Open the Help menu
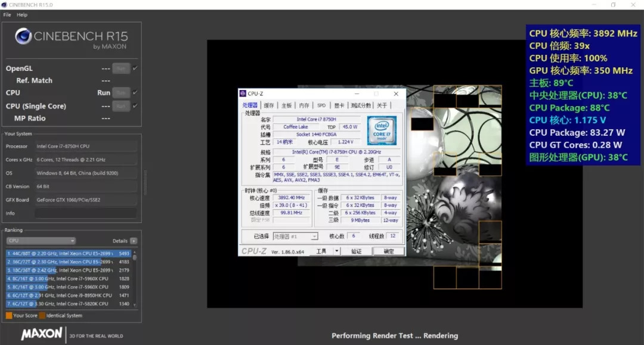Screen dimensions: 644x345 [21, 14]
